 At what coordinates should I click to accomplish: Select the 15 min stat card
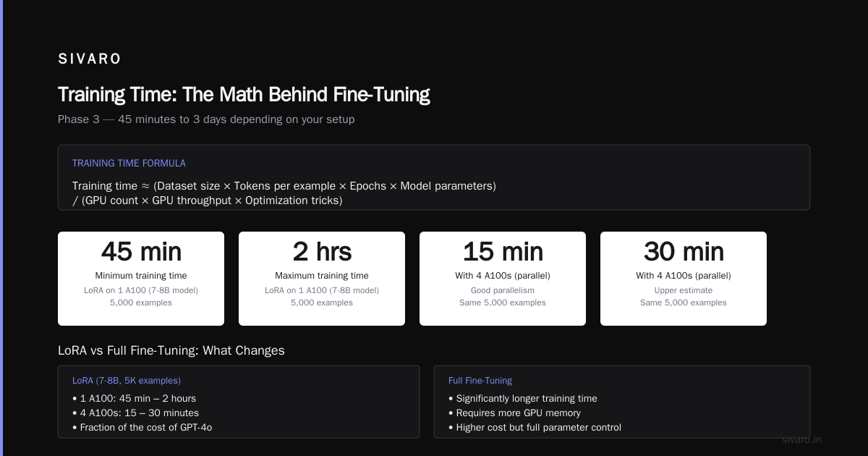(x=503, y=279)
